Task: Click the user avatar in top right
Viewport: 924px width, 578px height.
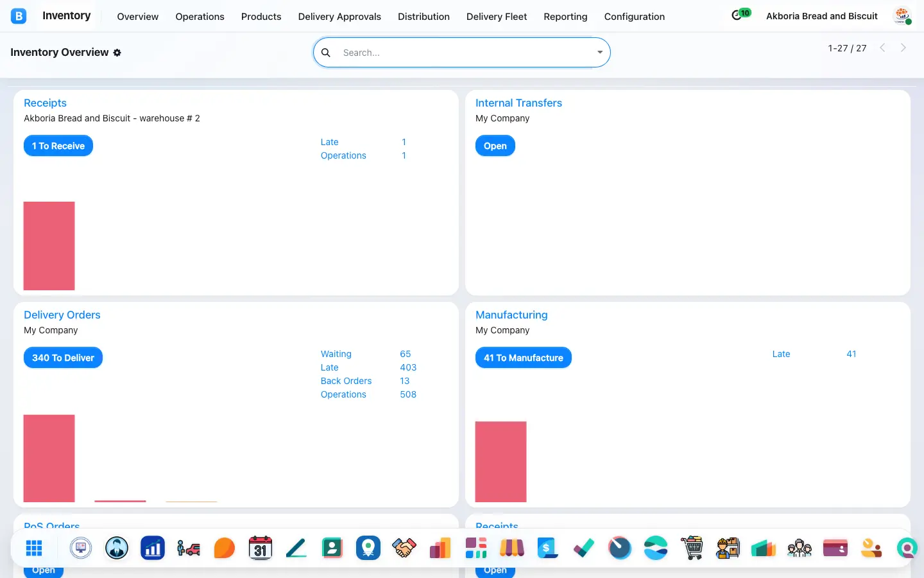Action: 902,16
